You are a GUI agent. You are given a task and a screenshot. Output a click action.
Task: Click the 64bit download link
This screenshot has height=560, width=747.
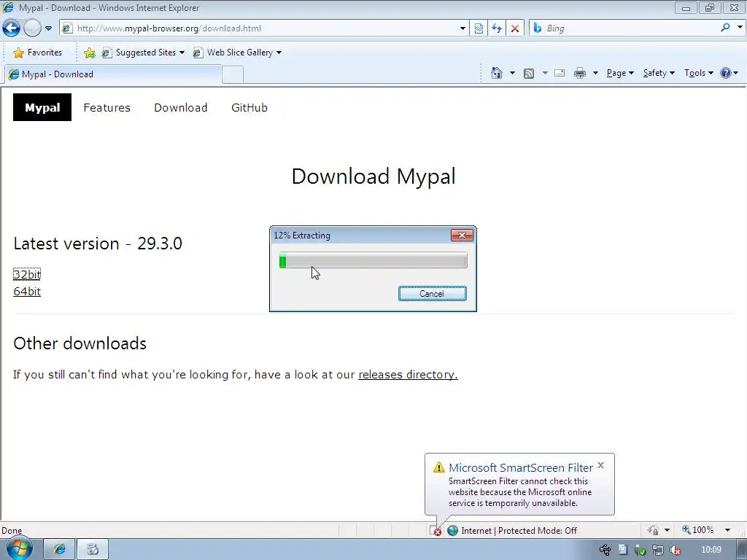[27, 292]
